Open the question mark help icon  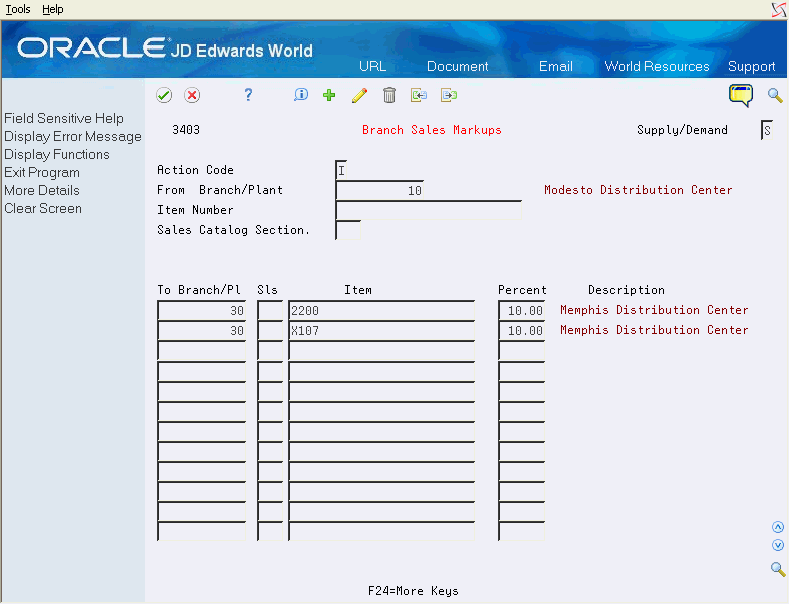coord(248,95)
